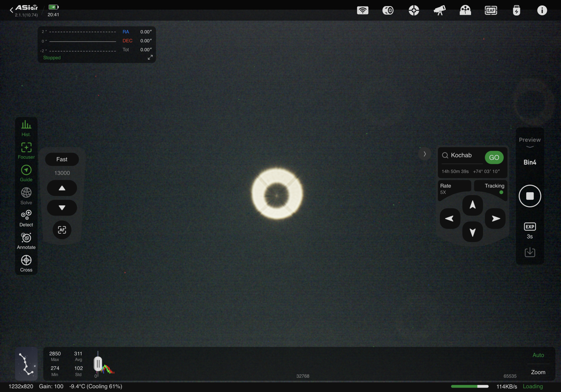Click the Stopped guiding status

click(52, 58)
